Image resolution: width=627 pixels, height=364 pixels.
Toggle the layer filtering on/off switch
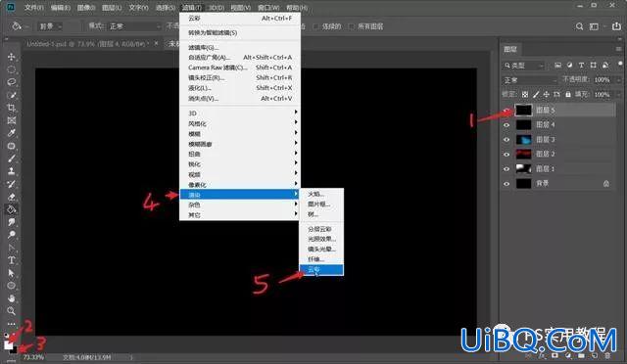620,65
